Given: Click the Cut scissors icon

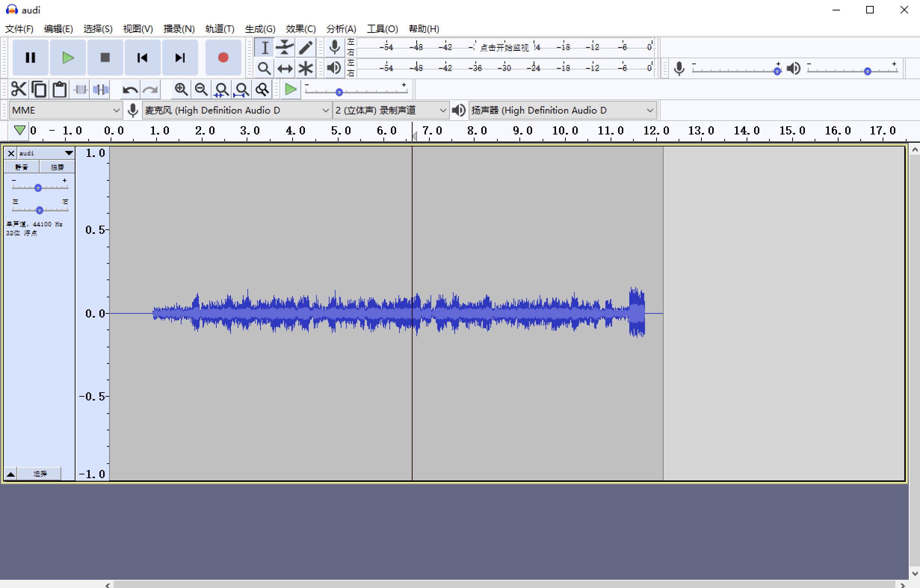Looking at the screenshot, I should [x=18, y=89].
